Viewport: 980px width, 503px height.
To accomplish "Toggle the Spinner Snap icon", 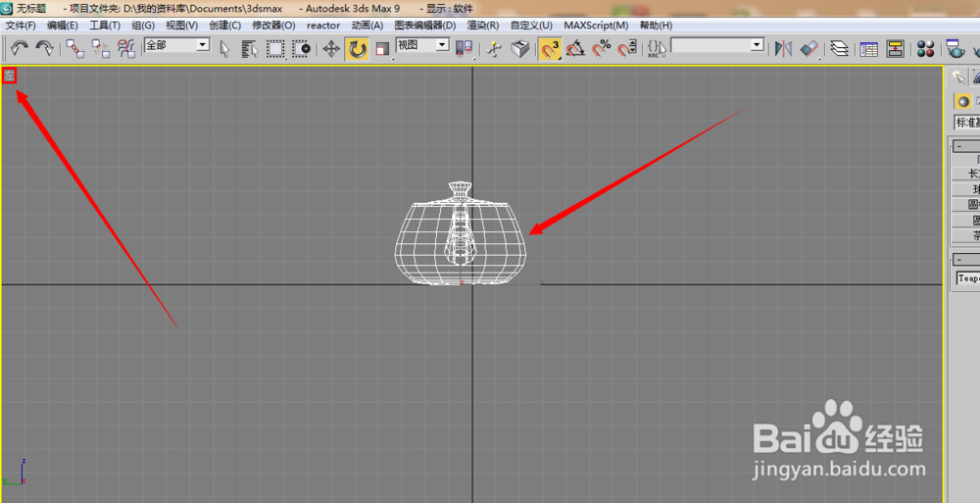I will tap(627, 48).
